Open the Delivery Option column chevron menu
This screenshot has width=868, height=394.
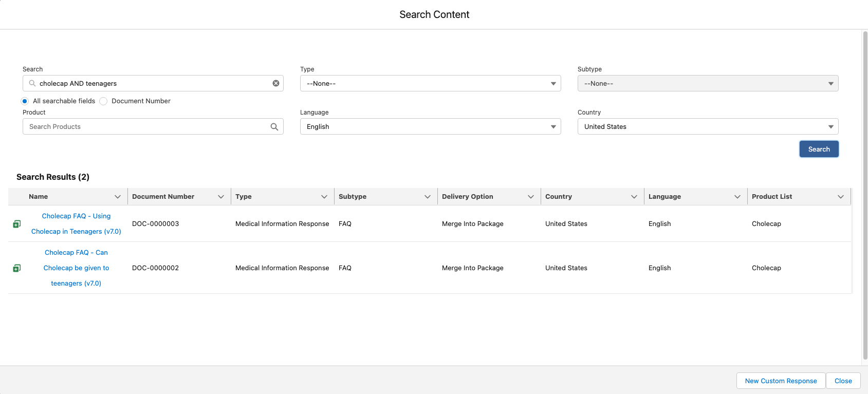(x=531, y=197)
